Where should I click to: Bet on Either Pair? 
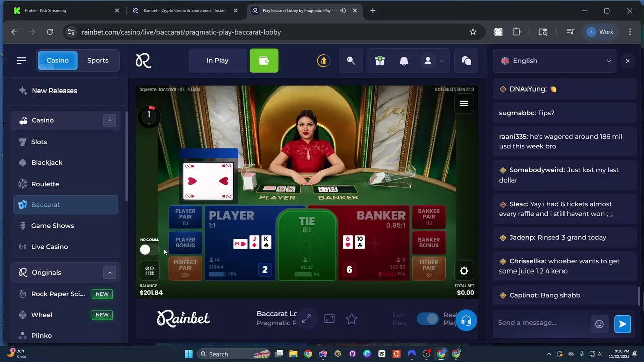click(429, 268)
